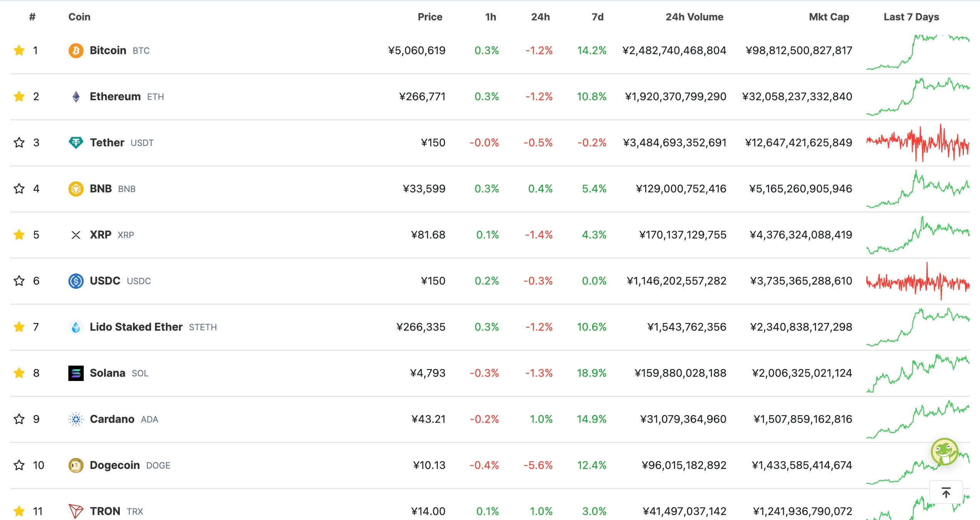980x520 pixels.
Task: Click the TRON logo icon
Action: (76, 511)
